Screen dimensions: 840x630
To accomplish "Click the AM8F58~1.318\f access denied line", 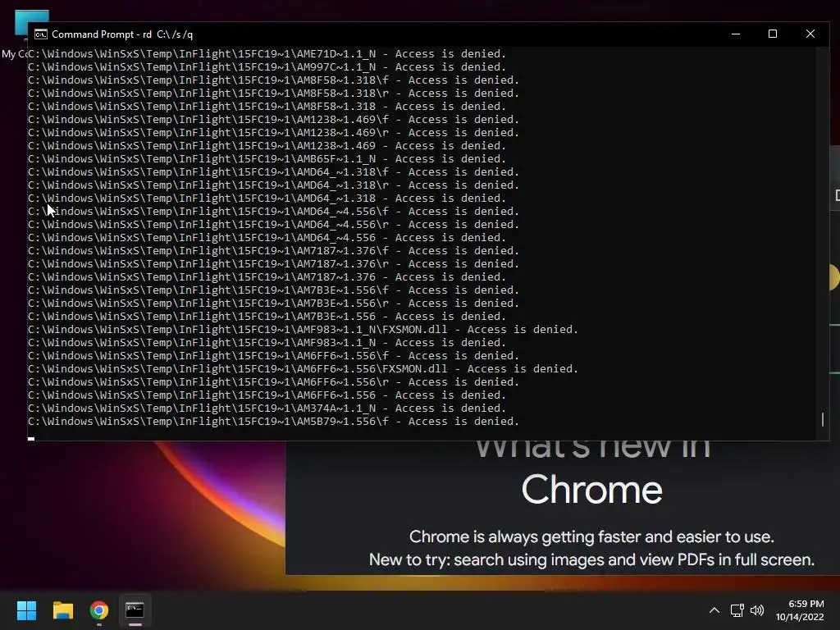I will click(x=273, y=80).
